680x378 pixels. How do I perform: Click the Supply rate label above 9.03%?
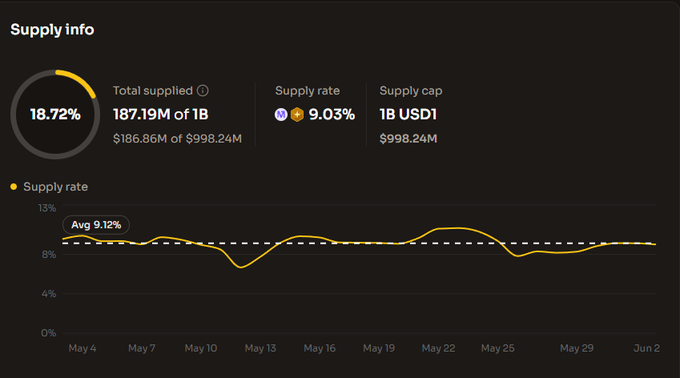coord(307,91)
